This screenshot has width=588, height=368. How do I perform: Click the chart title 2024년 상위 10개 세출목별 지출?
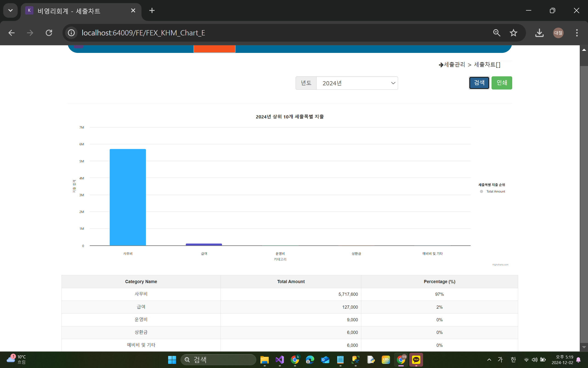[290, 117]
